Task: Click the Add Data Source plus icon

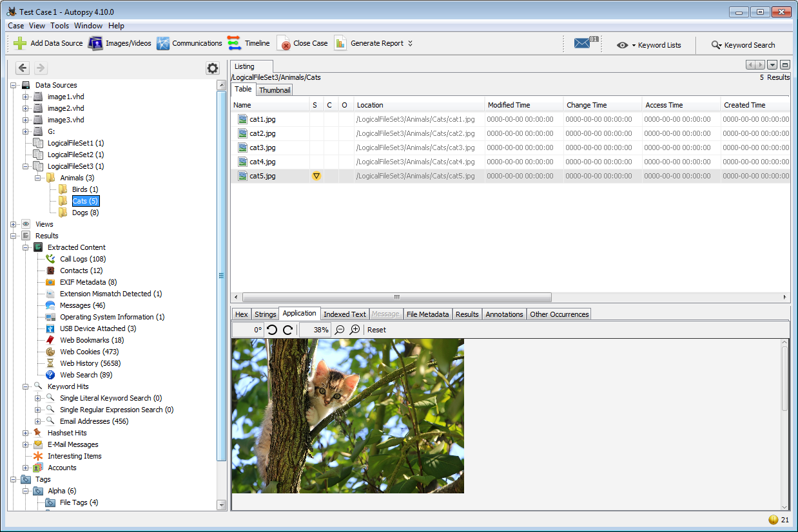Action: click(x=20, y=43)
